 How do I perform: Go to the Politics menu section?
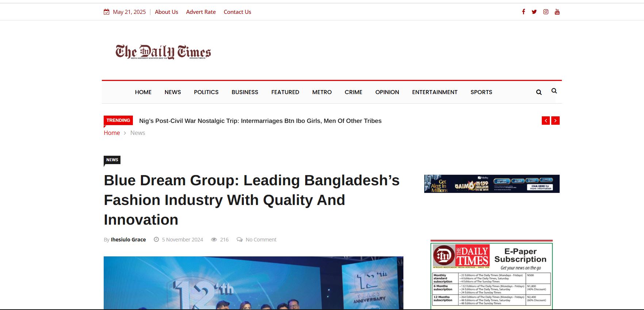pyautogui.click(x=206, y=92)
